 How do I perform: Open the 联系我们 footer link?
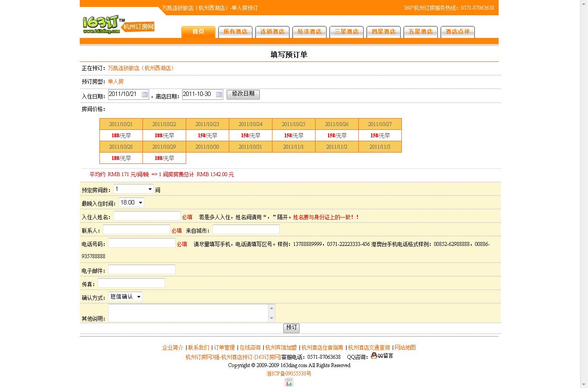pyautogui.click(x=198, y=348)
